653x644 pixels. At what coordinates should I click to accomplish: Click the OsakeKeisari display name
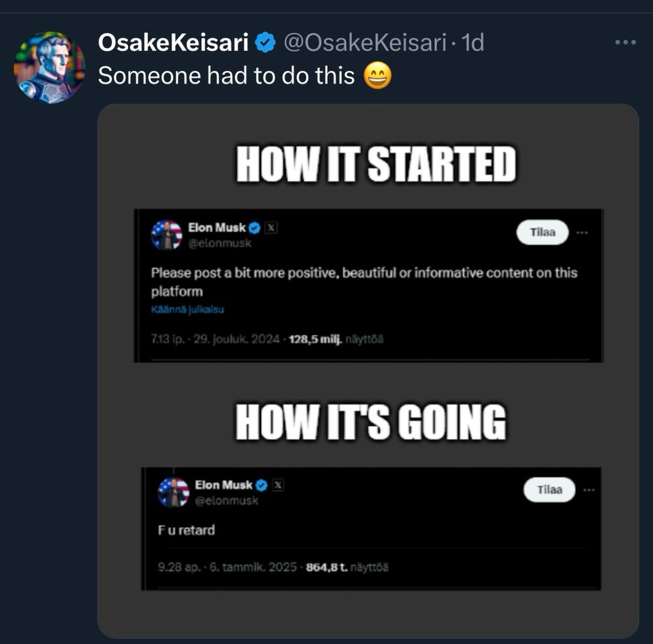point(173,43)
